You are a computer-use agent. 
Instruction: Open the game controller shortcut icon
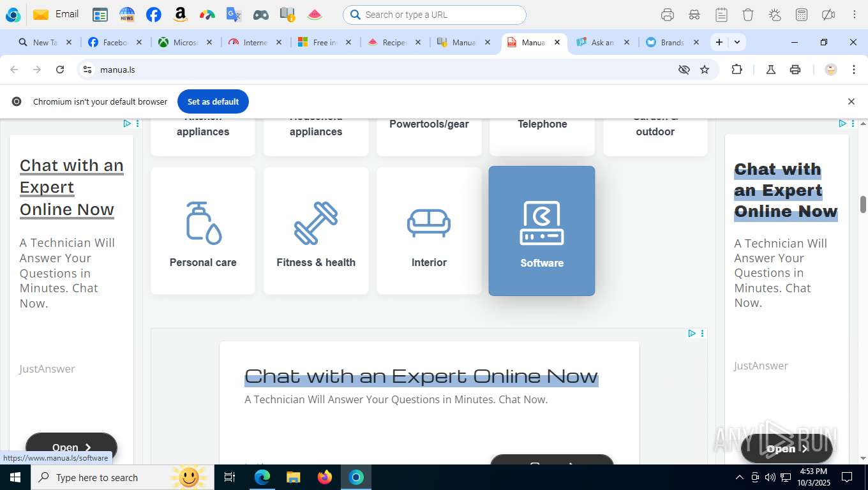point(261,15)
